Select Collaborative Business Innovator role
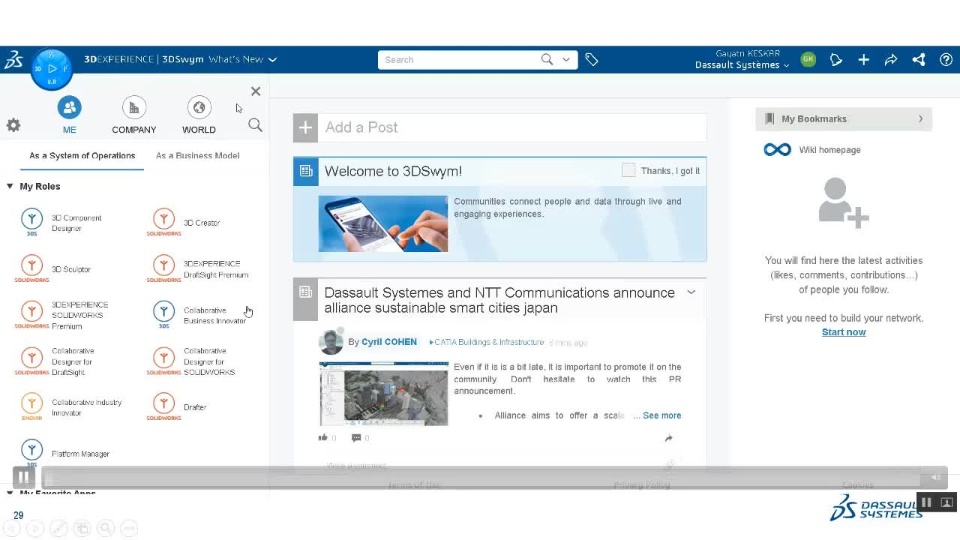Screen dimensions: 960x540 coord(199,315)
